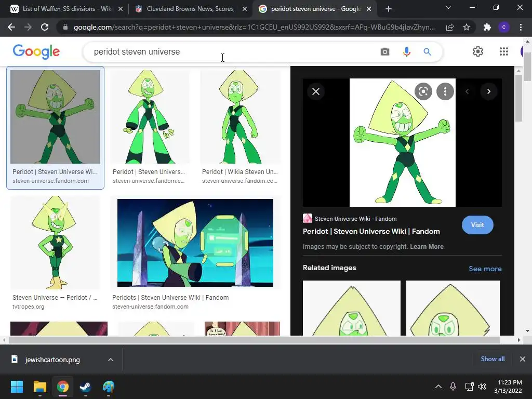
Task: Open File Explorer from taskbar
Action: point(39,387)
